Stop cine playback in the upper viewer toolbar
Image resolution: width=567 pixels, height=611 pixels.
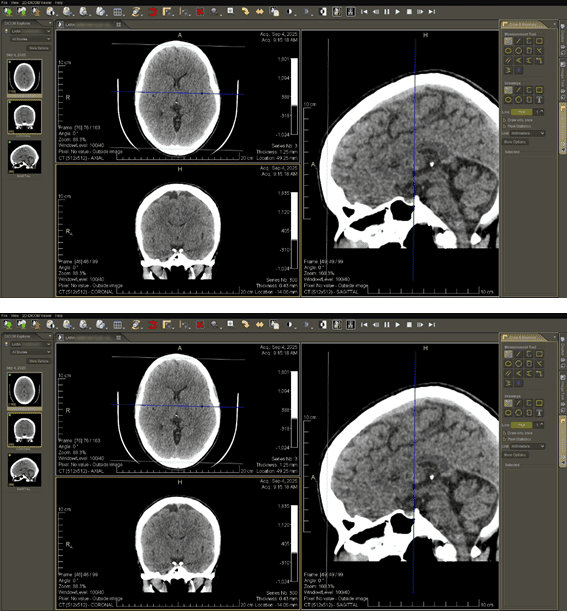coord(409,12)
